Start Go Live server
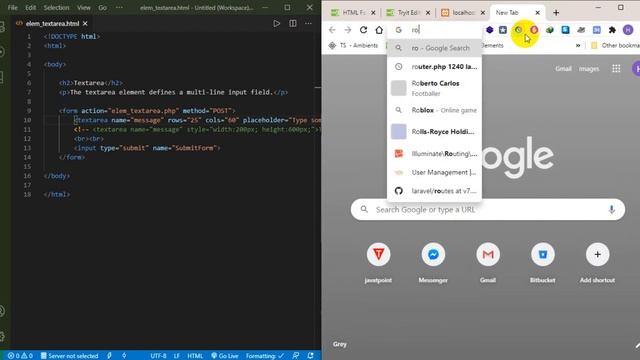Viewport: 640px width, 360px height. coord(225,356)
